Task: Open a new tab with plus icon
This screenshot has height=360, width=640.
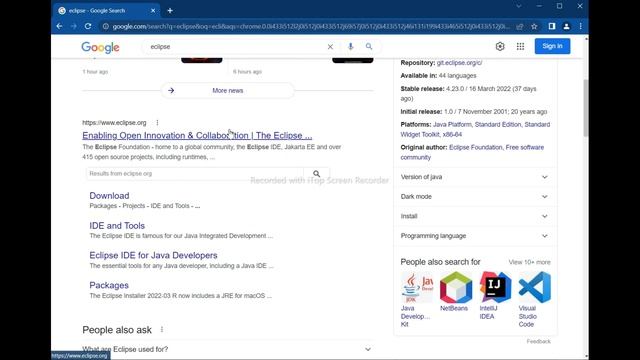Action: click(170, 11)
